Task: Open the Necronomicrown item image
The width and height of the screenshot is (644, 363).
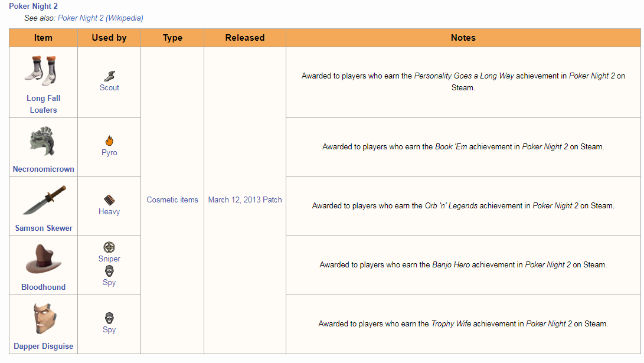Action: [x=43, y=142]
